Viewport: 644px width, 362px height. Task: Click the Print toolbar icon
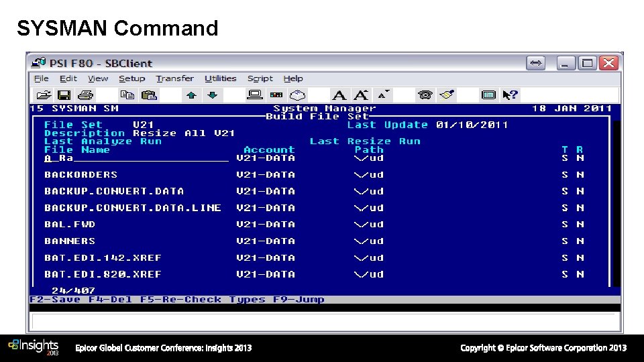[x=85, y=95]
